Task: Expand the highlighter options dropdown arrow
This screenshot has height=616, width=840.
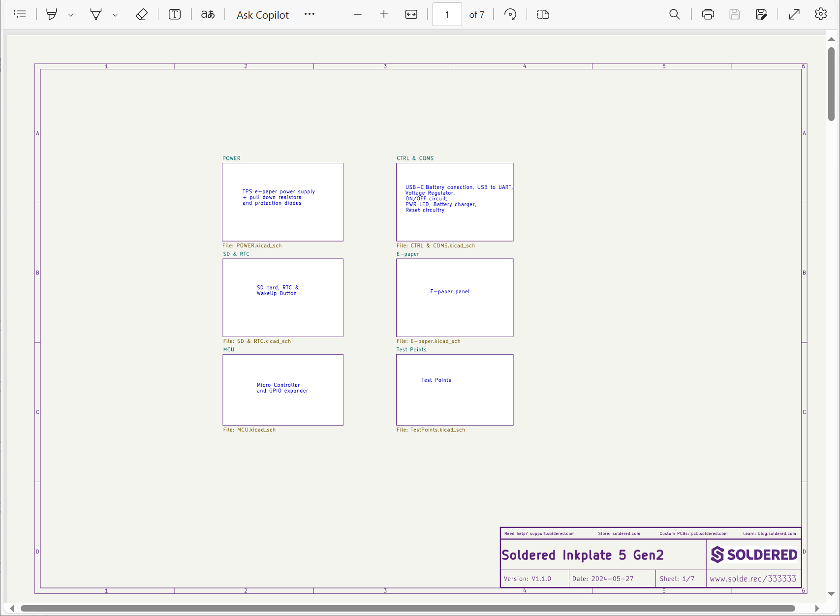Action: pos(71,15)
